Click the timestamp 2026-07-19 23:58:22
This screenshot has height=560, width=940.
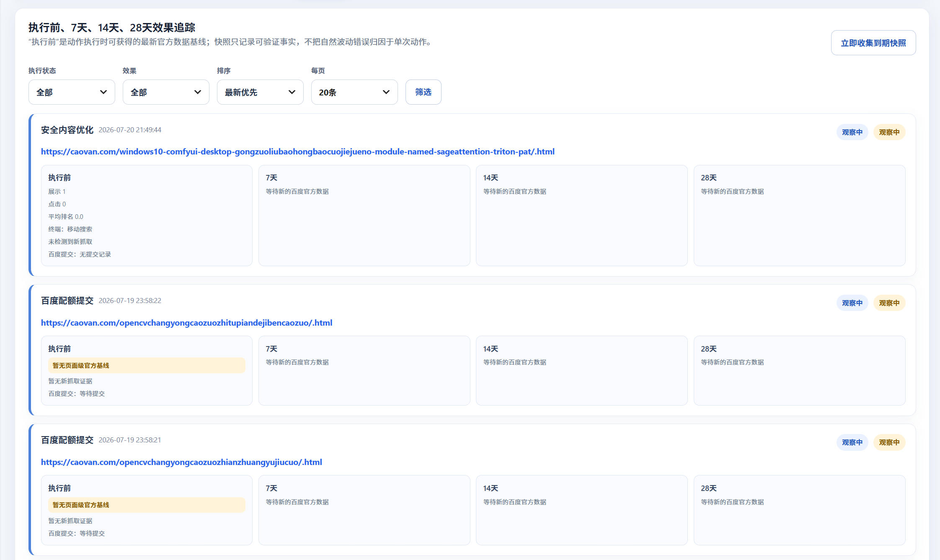point(130,301)
